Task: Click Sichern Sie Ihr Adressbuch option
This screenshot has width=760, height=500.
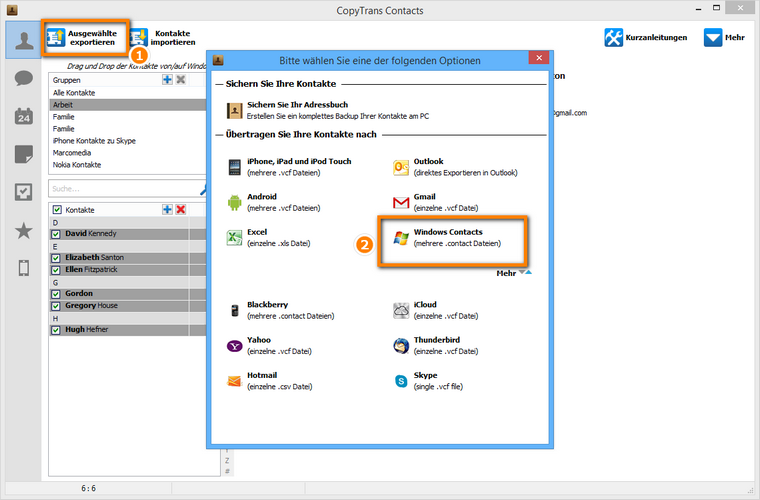Action: coord(328,110)
